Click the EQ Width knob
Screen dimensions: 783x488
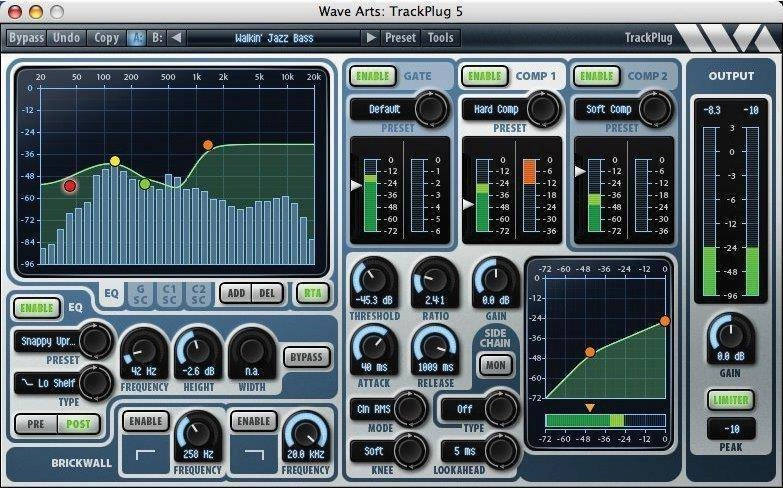pos(252,351)
